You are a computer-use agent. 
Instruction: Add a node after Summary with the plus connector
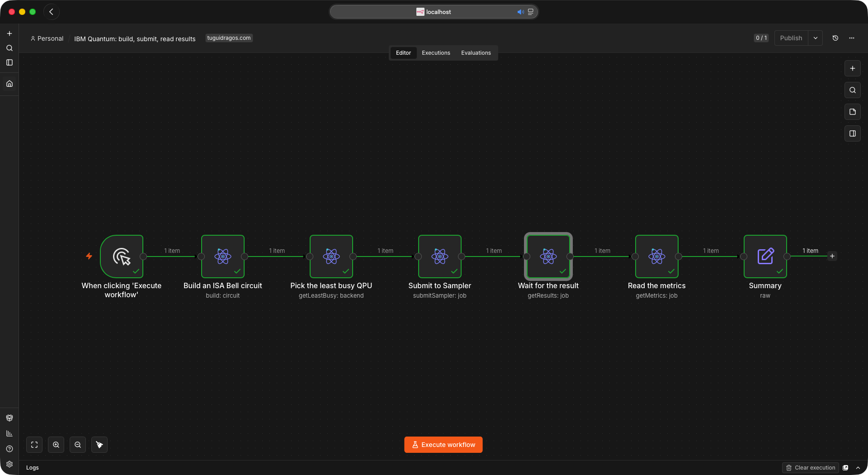(832, 256)
